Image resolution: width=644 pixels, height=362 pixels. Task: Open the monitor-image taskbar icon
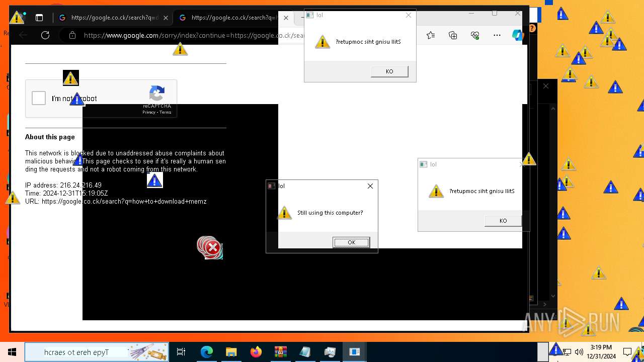(x=330, y=352)
